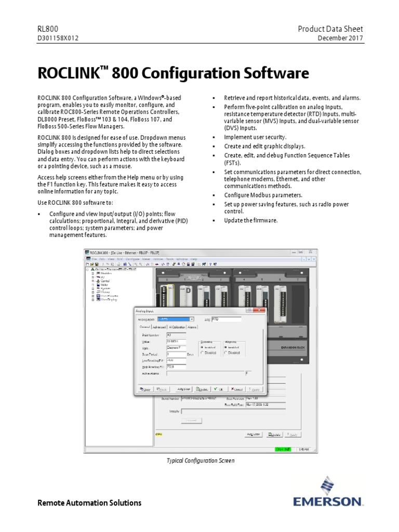Click the Print toolbar icon
Viewport: 399px width, 532px height.
pyautogui.click(x=119, y=264)
